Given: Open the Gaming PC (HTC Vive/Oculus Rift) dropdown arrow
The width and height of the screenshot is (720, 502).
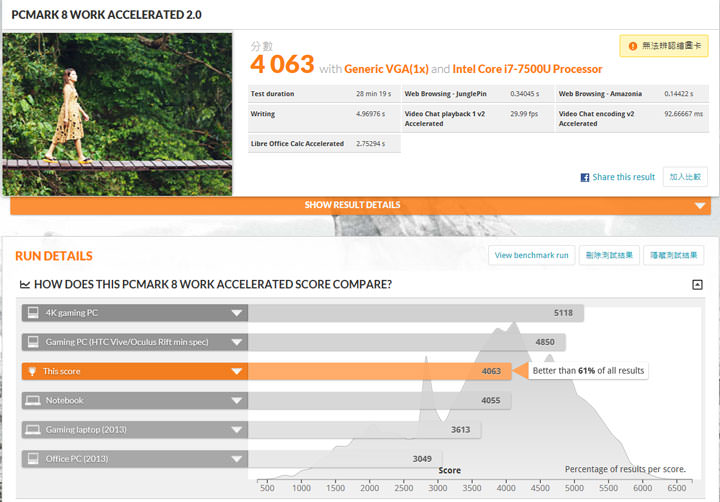Looking at the screenshot, I should 237,342.
